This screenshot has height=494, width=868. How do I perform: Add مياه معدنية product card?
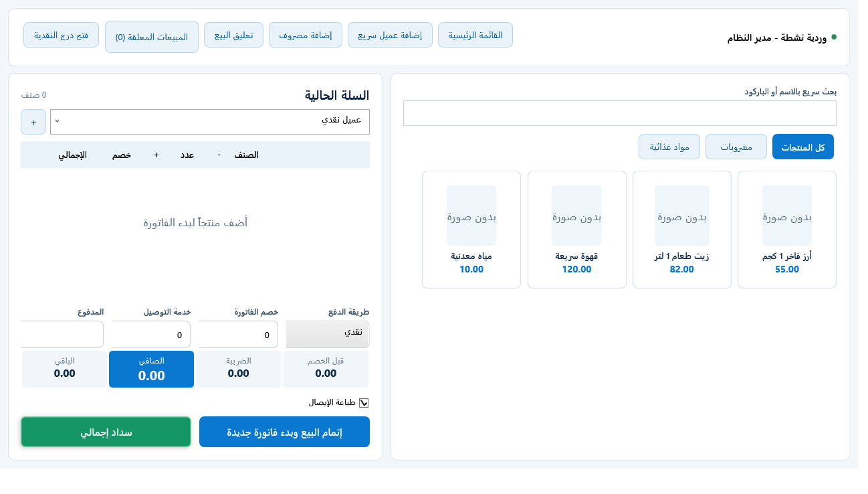coord(471,230)
